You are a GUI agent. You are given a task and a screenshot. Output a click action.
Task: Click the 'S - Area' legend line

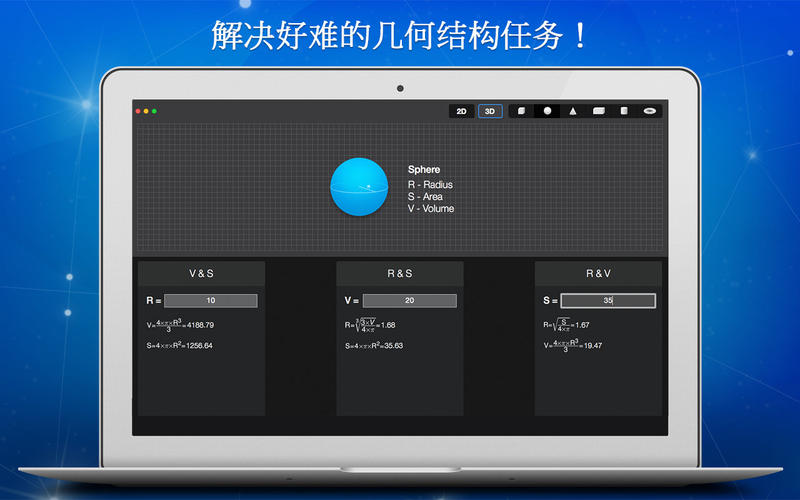(425, 196)
